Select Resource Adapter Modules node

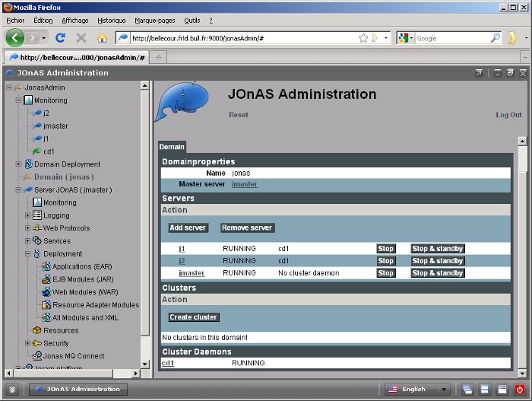[x=95, y=305]
